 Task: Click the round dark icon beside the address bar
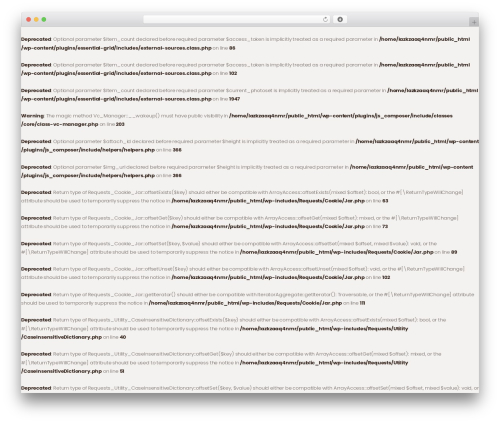tap(340, 20)
